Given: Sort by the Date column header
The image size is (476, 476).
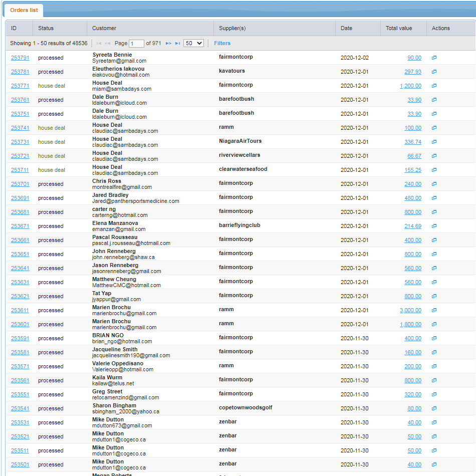Looking at the screenshot, I should click(x=346, y=28).
